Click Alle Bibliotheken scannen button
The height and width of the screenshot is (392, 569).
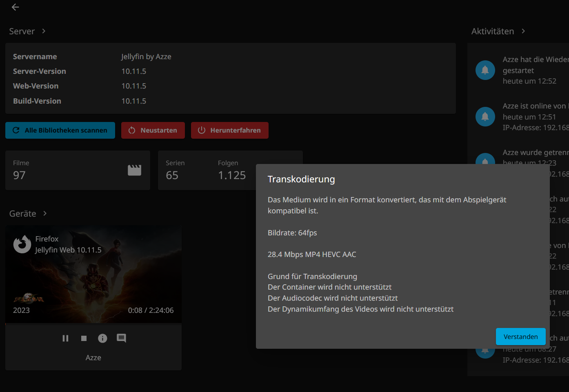tap(60, 130)
